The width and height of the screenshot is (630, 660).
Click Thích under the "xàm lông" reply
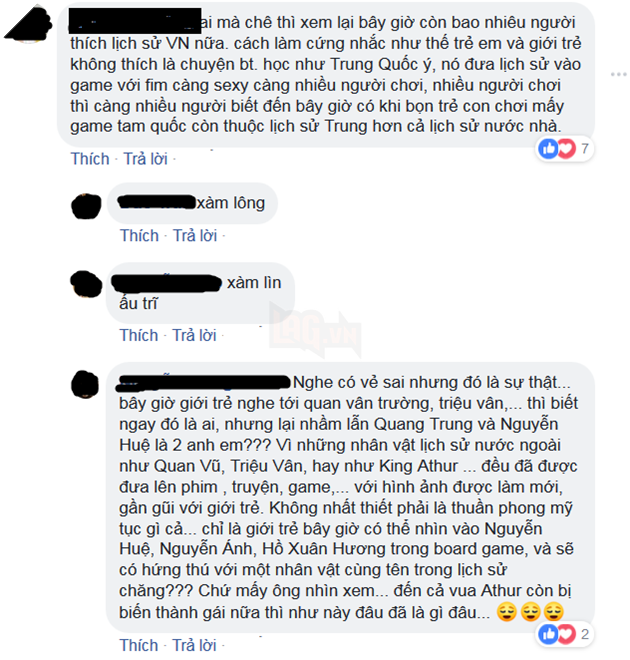point(139,235)
